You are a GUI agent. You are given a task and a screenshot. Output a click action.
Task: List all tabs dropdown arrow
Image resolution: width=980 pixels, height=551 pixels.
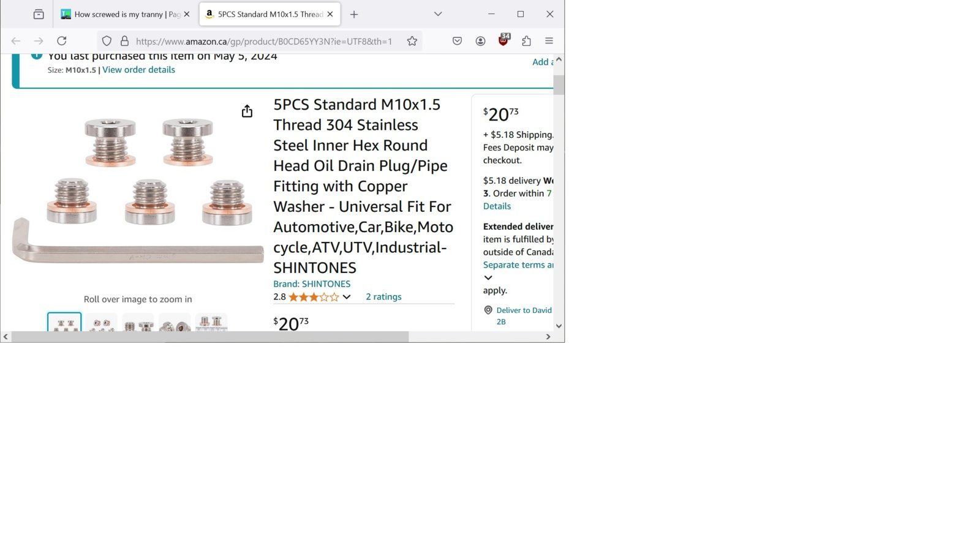438,14
